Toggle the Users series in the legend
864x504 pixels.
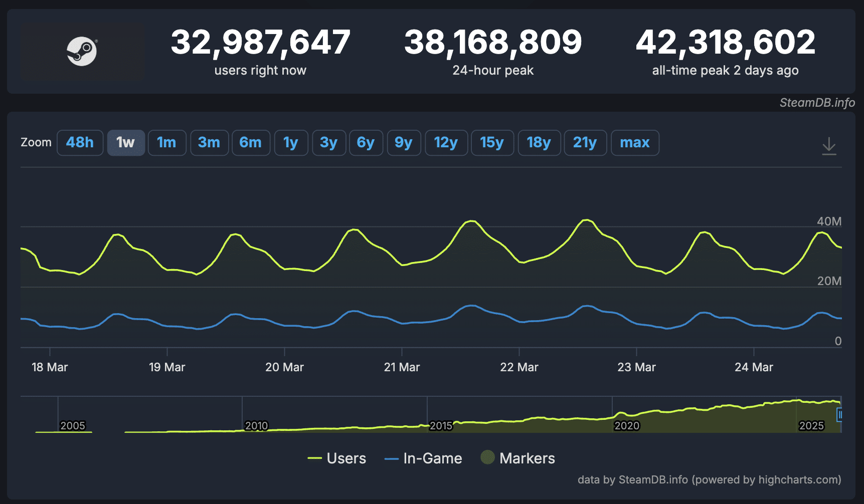pyautogui.click(x=336, y=458)
